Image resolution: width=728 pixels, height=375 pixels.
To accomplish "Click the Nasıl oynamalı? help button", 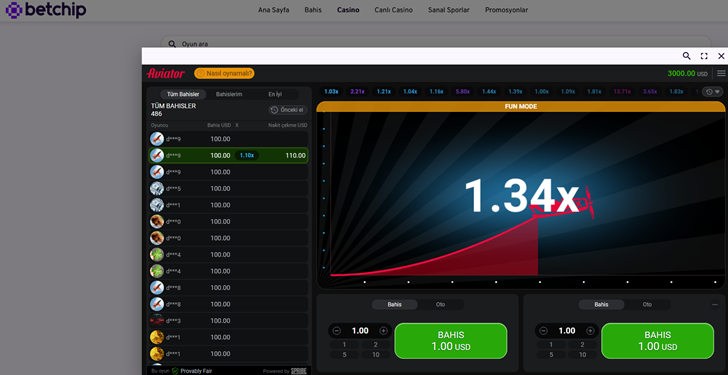I will [224, 73].
